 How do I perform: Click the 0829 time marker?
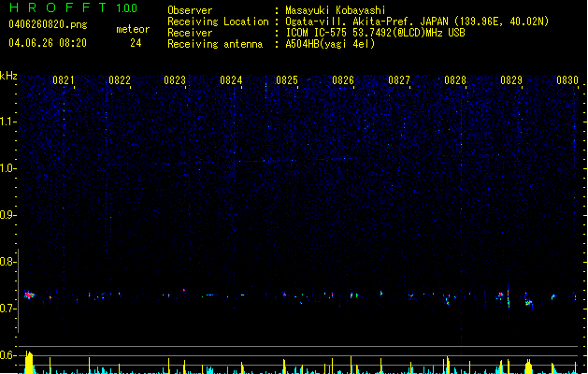(x=511, y=80)
